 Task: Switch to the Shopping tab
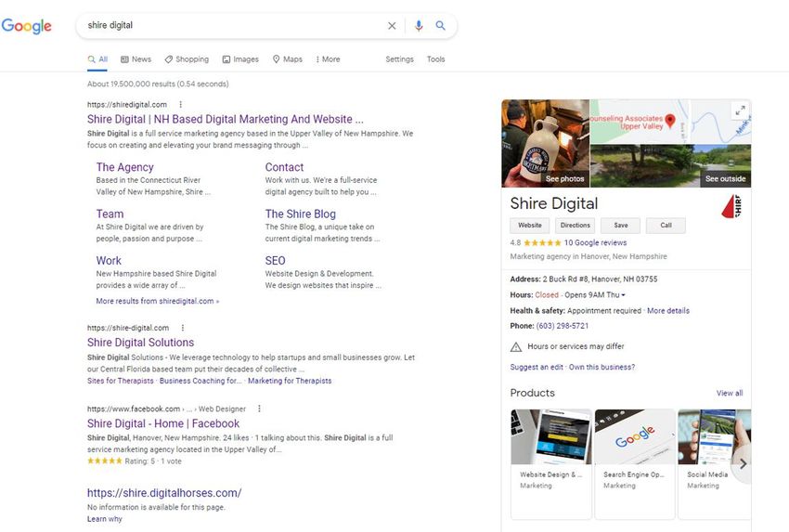click(187, 59)
